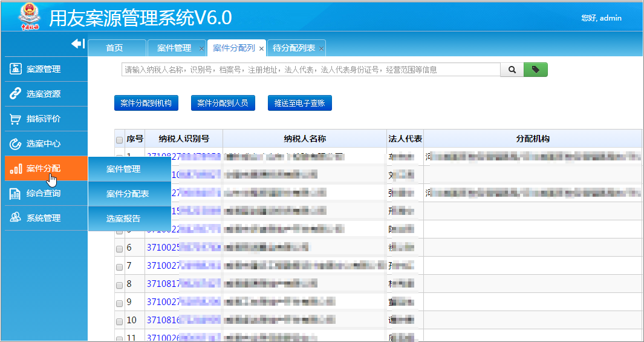Click the 序号 column header
The height and width of the screenshot is (342, 644).
135,139
